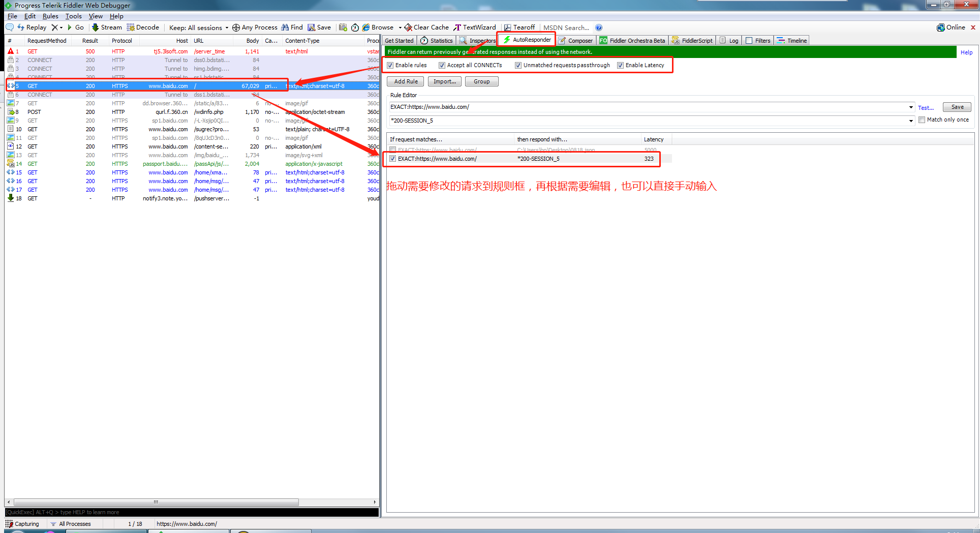Image resolution: width=980 pixels, height=533 pixels.
Task: Click Save in the Rule Editor
Action: tap(957, 107)
